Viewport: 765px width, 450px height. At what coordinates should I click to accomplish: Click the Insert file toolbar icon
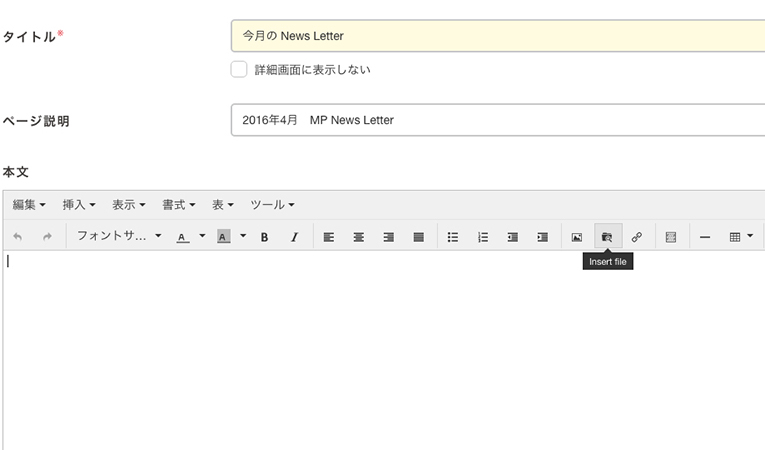607,237
